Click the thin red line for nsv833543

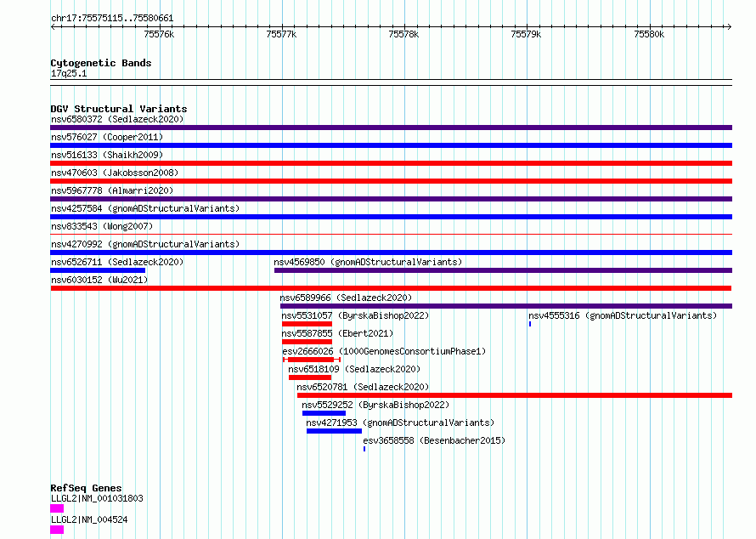click(391, 235)
